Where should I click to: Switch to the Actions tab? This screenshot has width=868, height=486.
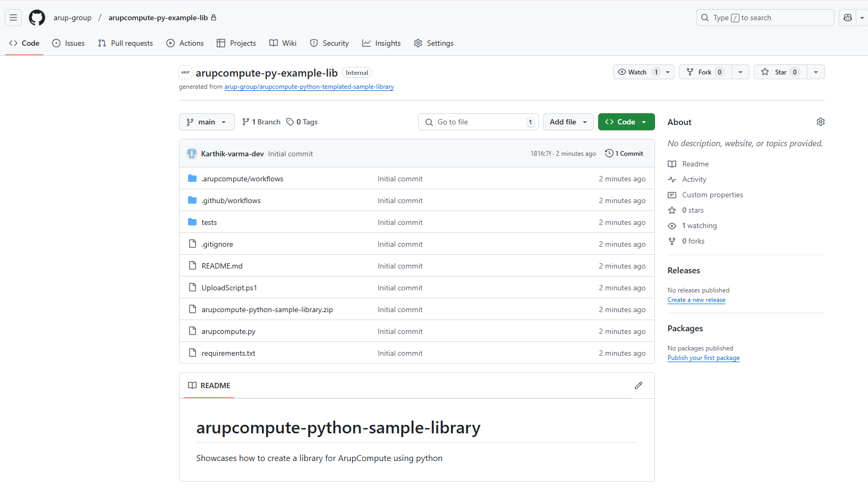[x=185, y=43]
